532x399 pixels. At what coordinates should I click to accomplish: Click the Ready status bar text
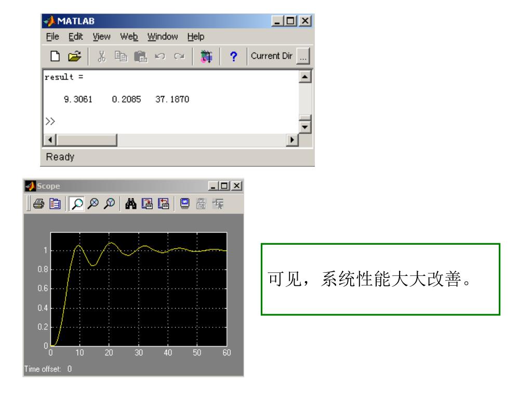60,157
